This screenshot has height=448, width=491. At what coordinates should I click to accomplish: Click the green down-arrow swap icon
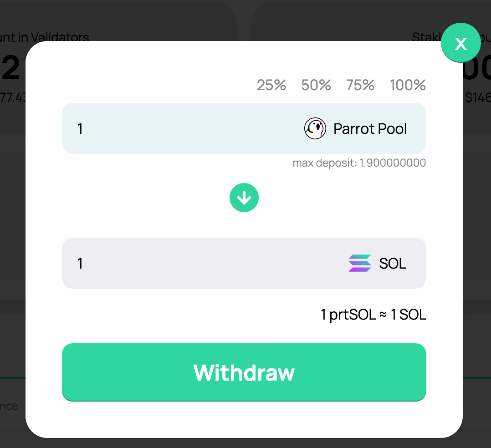(244, 198)
